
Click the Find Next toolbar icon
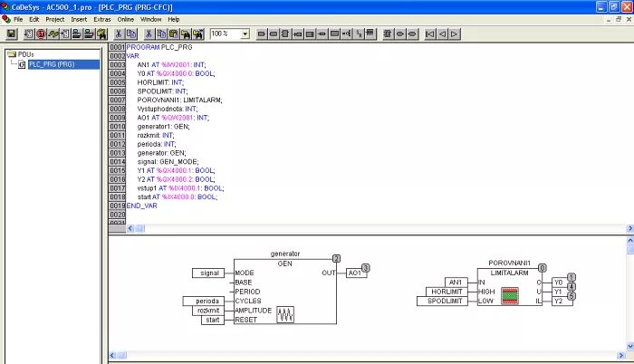coord(198,34)
